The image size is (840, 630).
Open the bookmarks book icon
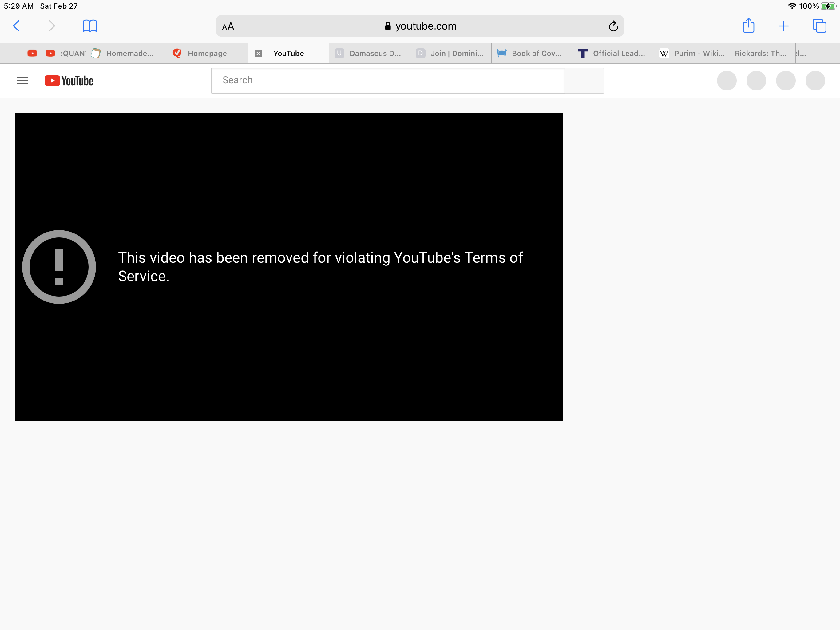89,26
